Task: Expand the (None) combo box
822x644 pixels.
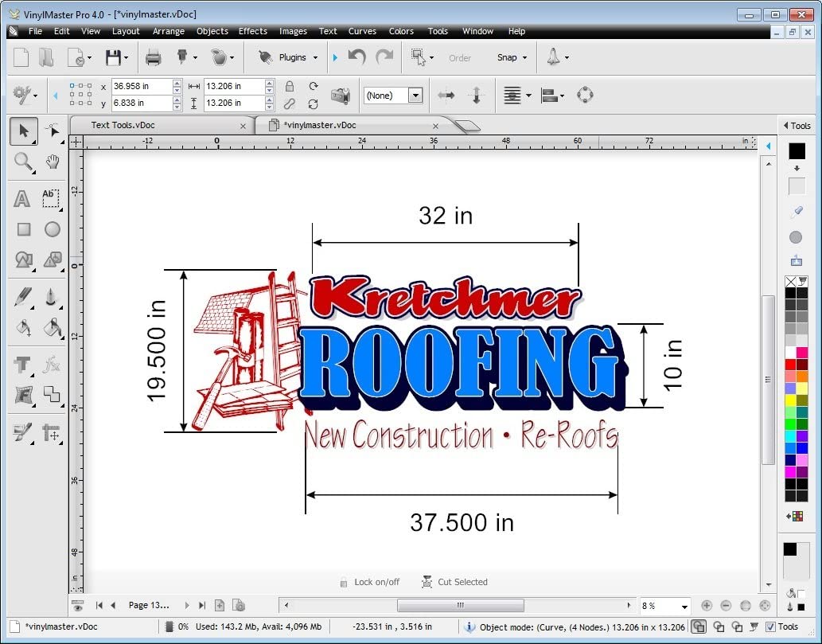Action: point(415,95)
